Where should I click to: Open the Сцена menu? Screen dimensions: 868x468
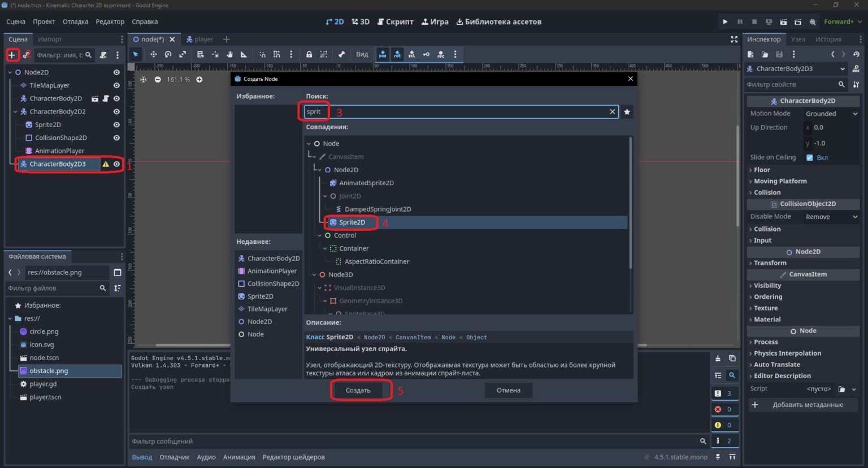(16, 21)
